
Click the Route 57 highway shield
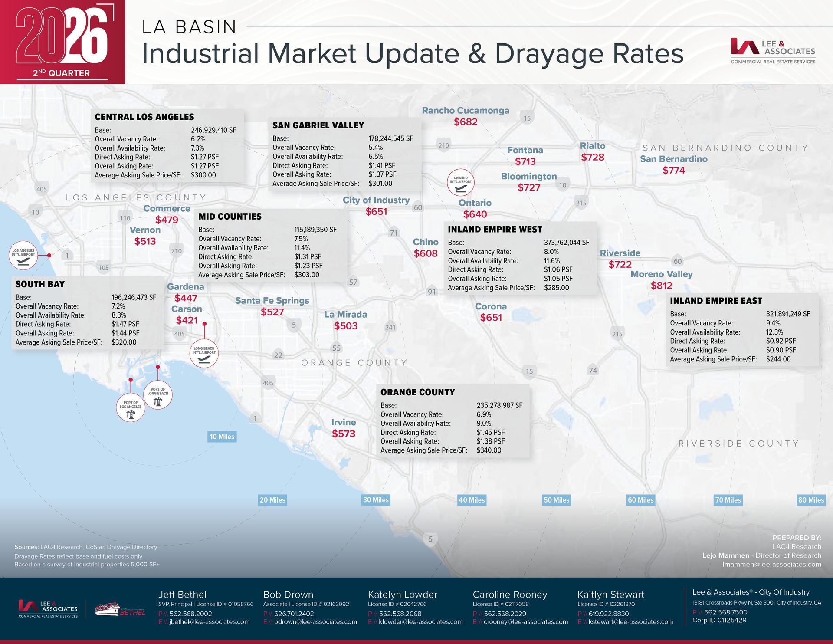[x=353, y=282]
